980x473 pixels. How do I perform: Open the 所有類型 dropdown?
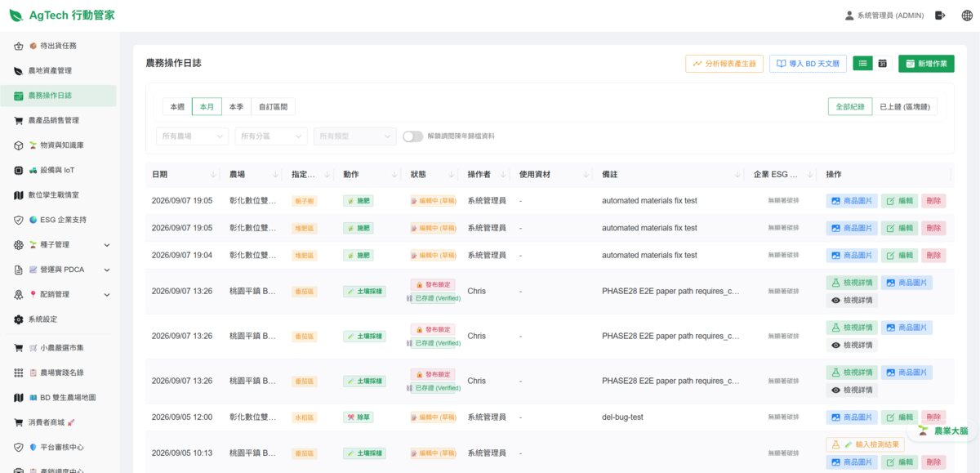pos(354,136)
